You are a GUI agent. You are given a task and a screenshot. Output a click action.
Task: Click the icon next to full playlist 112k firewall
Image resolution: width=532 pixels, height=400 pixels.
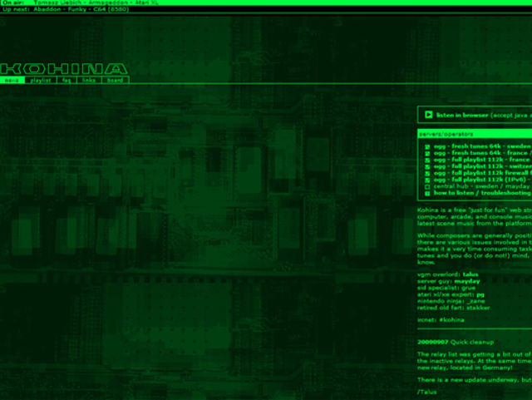427,174
